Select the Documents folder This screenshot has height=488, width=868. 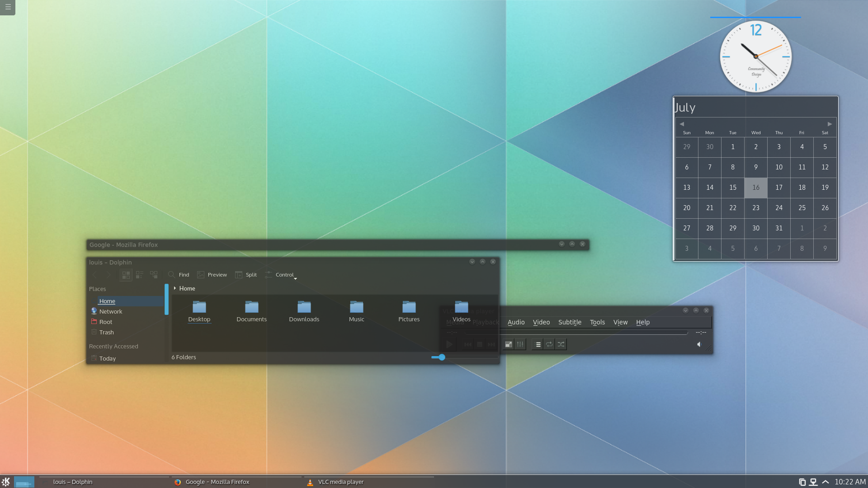[252, 311]
